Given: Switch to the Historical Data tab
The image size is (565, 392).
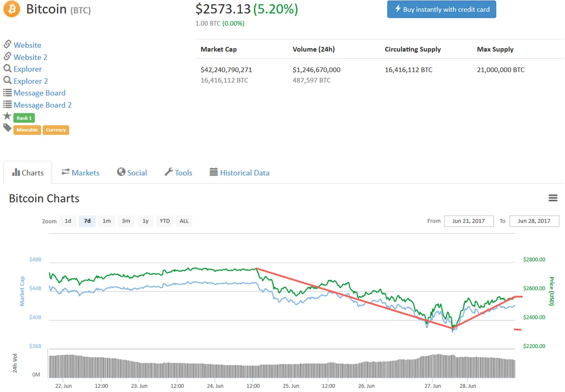Looking at the screenshot, I should pyautogui.click(x=239, y=172).
